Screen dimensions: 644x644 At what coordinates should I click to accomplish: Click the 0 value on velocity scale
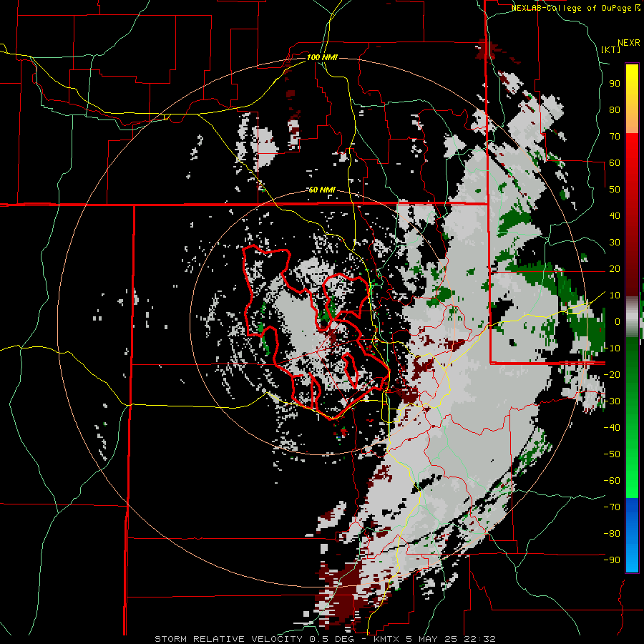pyautogui.click(x=618, y=321)
